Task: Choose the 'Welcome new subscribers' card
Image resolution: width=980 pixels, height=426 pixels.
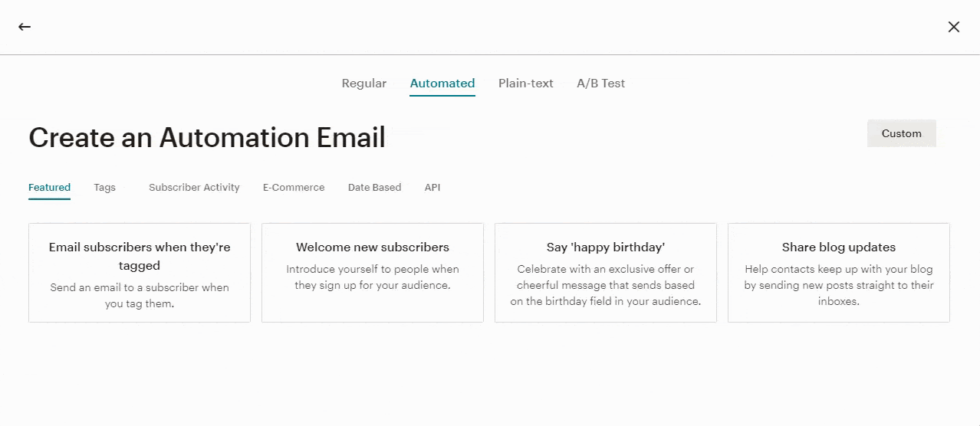Action: point(373,273)
